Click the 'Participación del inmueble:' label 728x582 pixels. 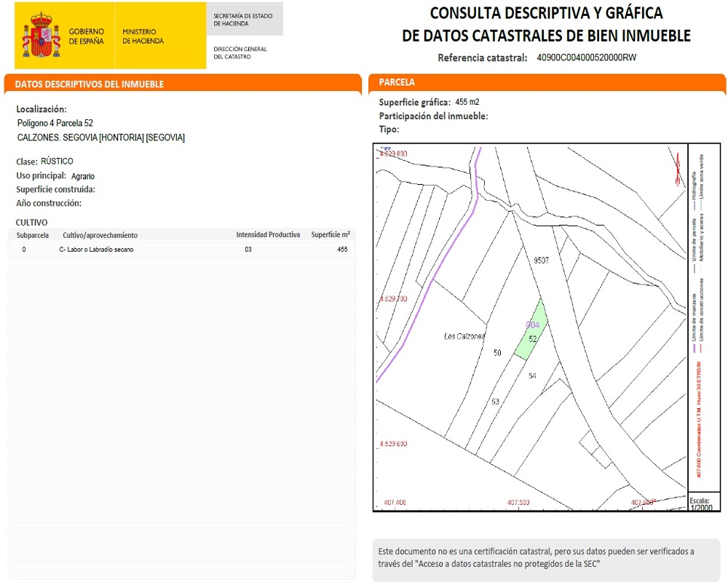[434, 116]
